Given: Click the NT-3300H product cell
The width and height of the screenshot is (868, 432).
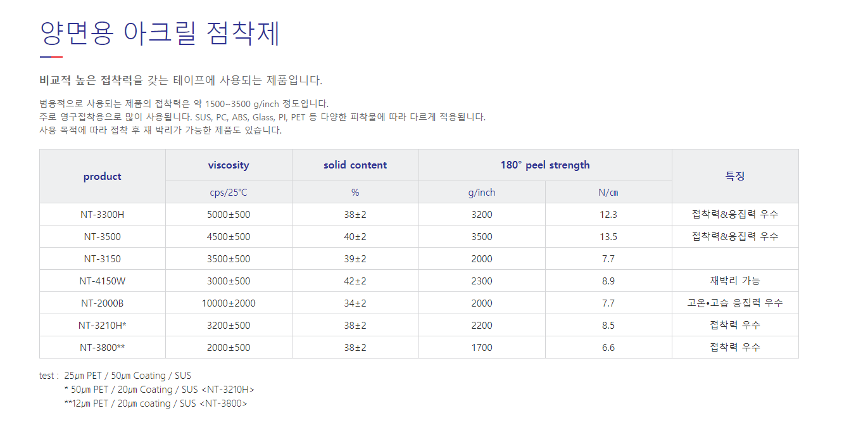Looking at the screenshot, I should pos(103,214).
